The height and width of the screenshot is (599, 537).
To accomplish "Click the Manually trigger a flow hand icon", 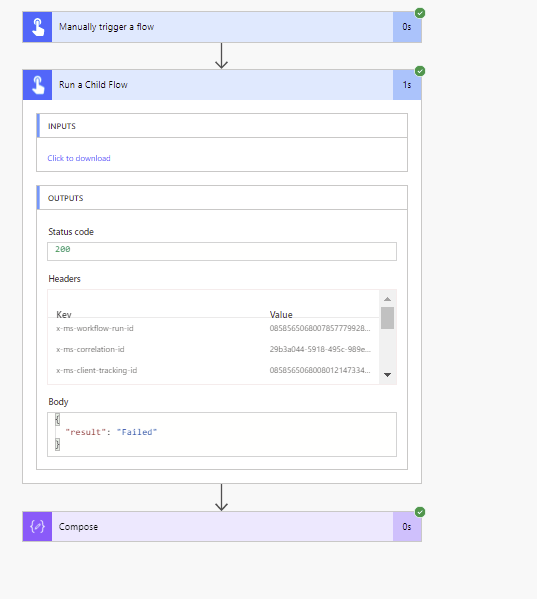I will click(37, 27).
